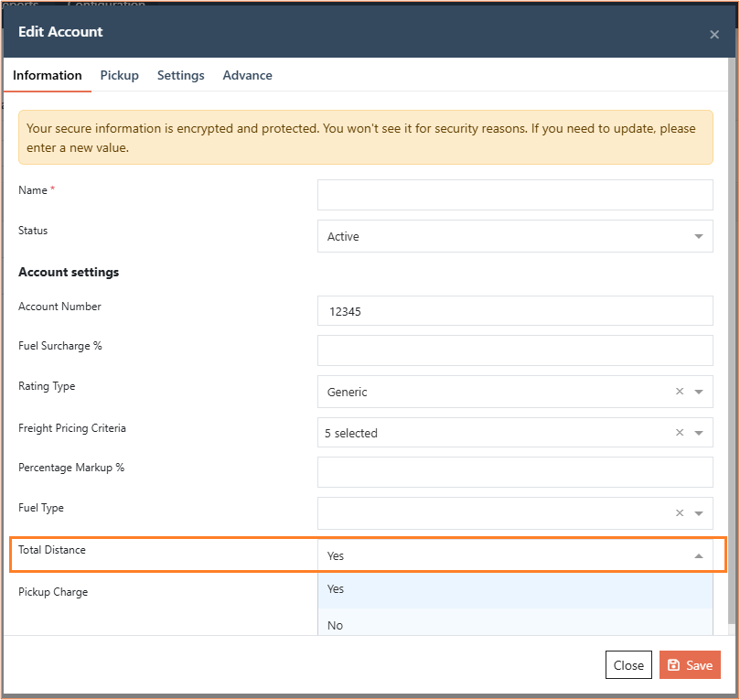The width and height of the screenshot is (740, 700).
Task: Clear the Rating Type selection
Action: 679,392
